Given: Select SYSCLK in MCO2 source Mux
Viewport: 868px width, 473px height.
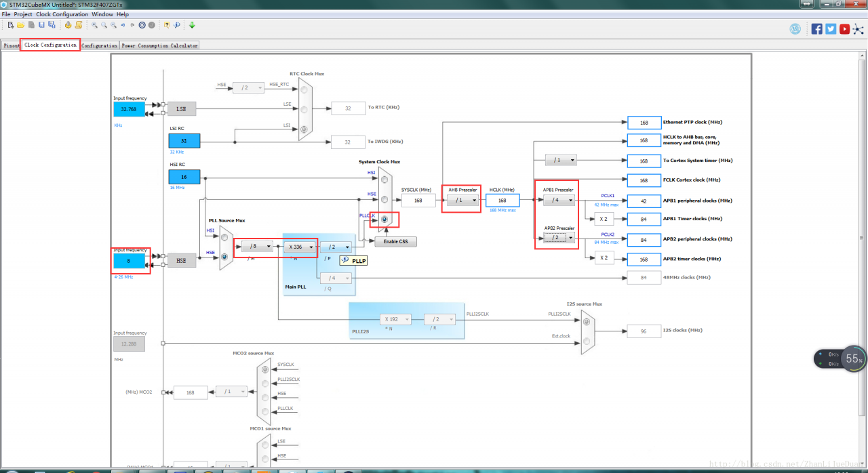Looking at the screenshot, I should [264, 369].
